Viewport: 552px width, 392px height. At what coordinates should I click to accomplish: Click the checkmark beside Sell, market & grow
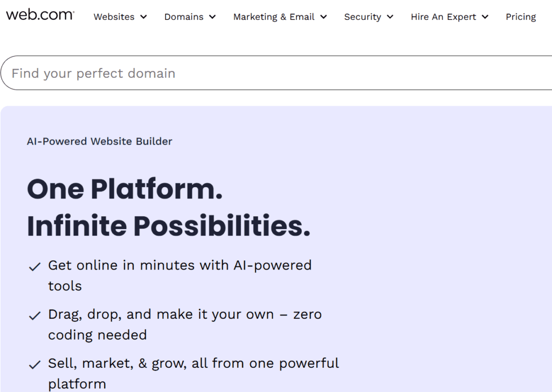[x=34, y=365]
